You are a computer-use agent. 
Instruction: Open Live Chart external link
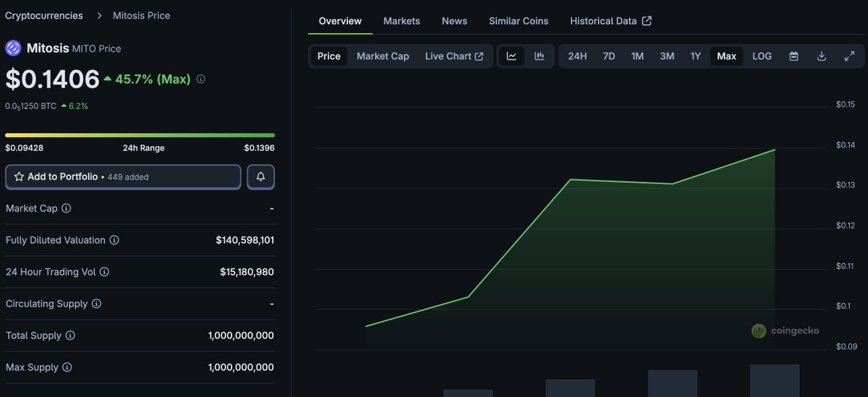click(x=454, y=56)
